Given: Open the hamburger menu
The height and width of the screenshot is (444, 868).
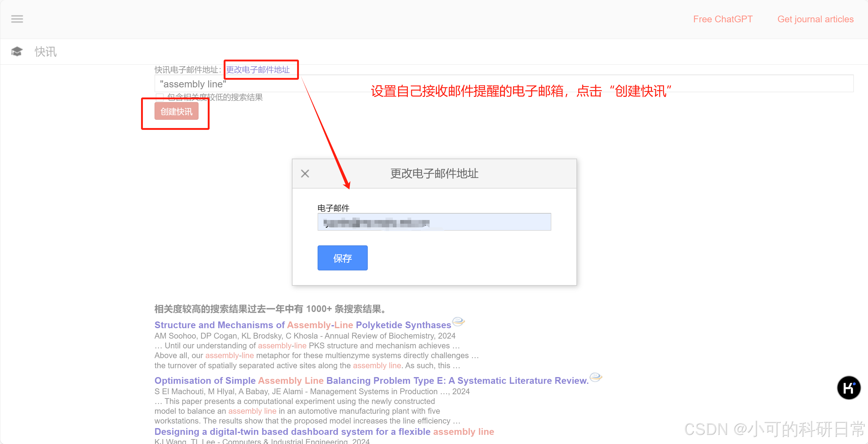Looking at the screenshot, I should [x=17, y=19].
